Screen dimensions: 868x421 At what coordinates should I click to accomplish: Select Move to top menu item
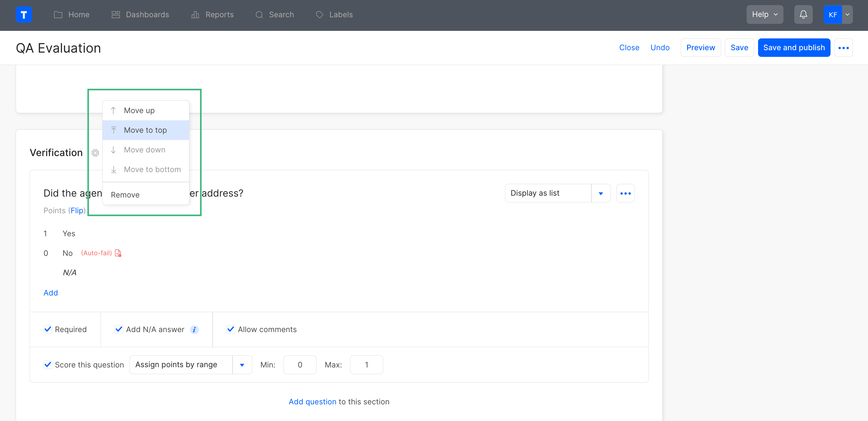pyautogui.click(x=145, y=130)
